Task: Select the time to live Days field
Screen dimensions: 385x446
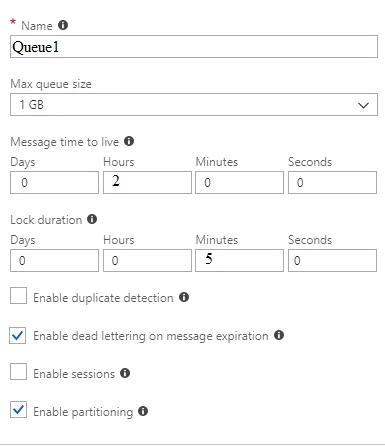Action: [x=54, y=182]
